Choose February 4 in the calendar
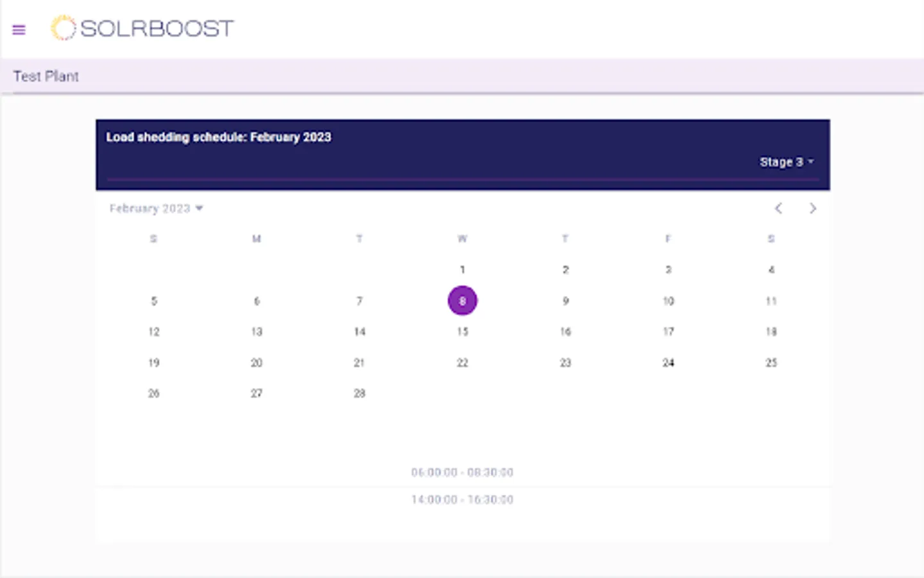The image size is (924, 578). 771,270
